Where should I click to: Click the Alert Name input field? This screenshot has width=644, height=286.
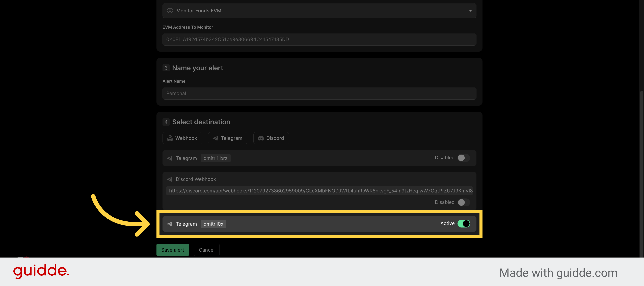(319, 94)
